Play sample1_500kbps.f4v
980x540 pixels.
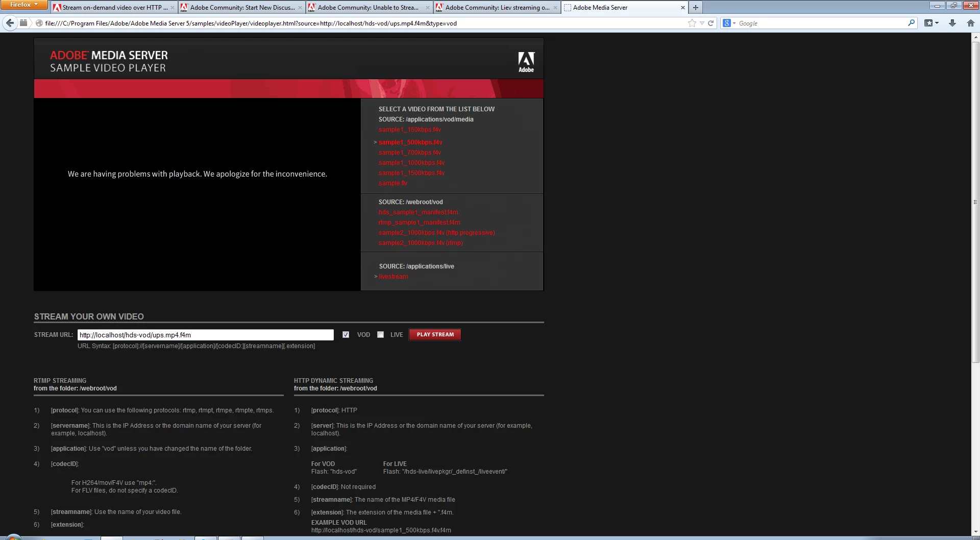(x=410, y=142)
